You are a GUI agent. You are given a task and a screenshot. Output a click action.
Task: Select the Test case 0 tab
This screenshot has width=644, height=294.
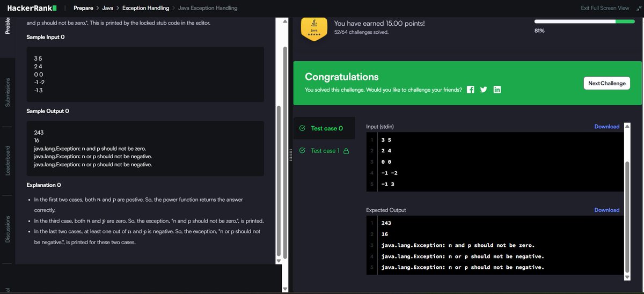[324, 128]
